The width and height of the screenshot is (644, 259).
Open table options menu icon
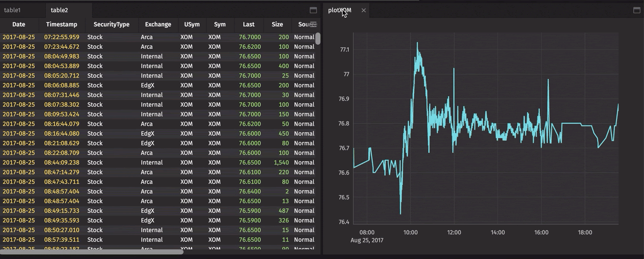(x=313, y=24)
